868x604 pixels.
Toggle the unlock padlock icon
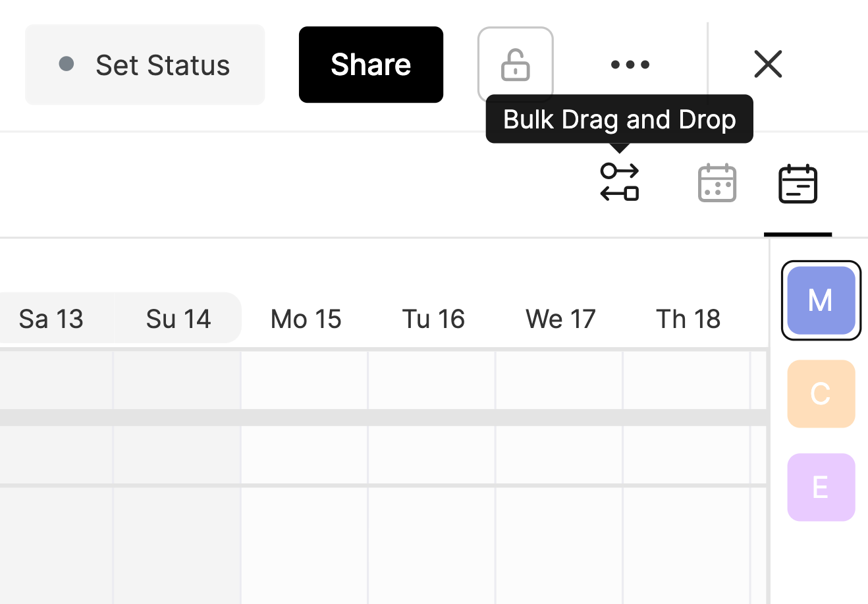coord(515,65)
